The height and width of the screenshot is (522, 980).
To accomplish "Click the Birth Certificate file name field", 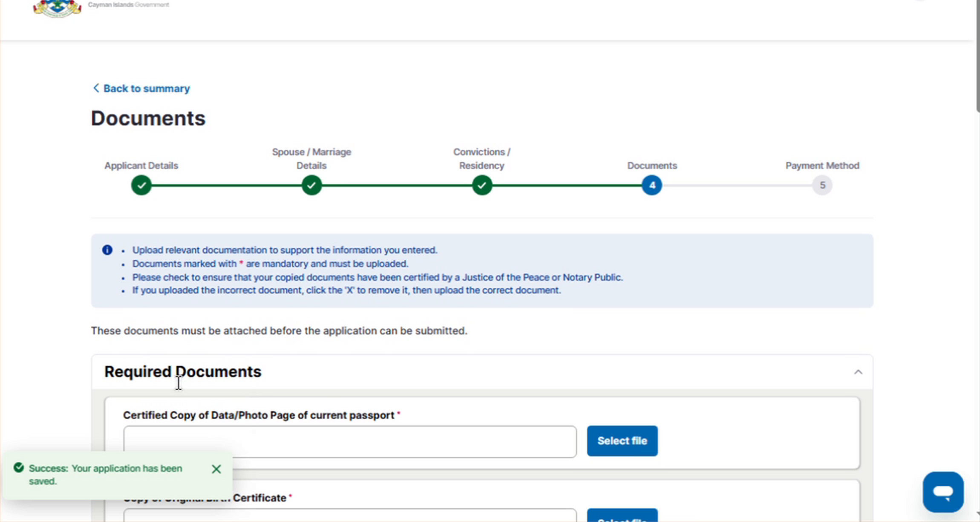I will click(x=350, y=515).
